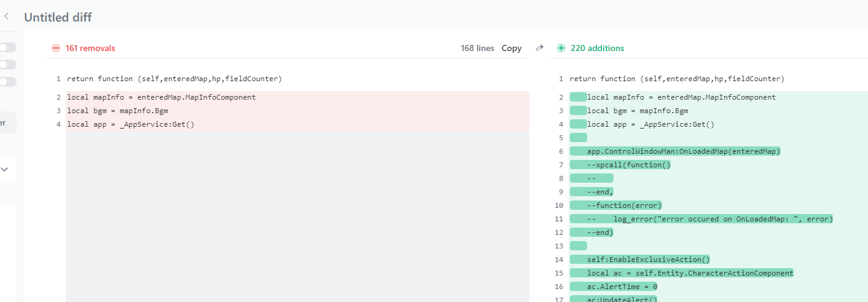
Task: Click the "Untitled diff" title
Action: click(58, 17)
